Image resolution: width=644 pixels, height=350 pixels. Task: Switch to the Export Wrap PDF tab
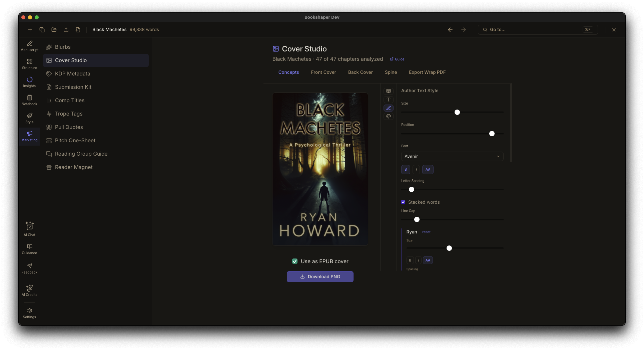[427, 72]
